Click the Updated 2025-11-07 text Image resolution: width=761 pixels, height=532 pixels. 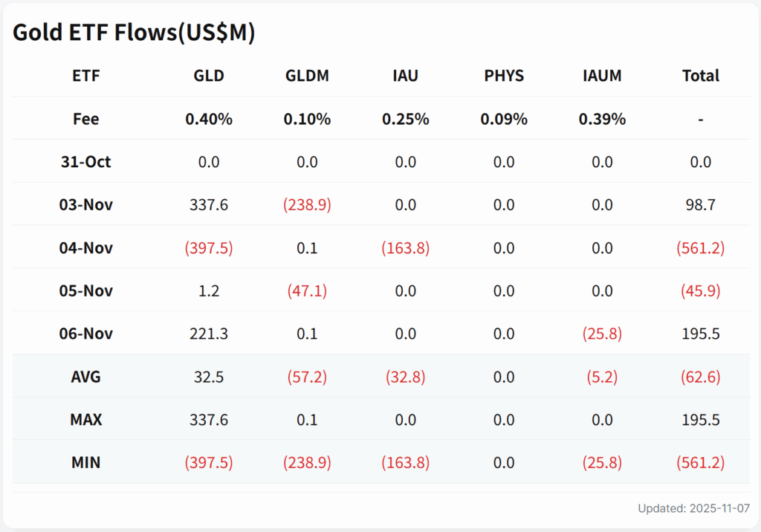(x=693, y=509)
